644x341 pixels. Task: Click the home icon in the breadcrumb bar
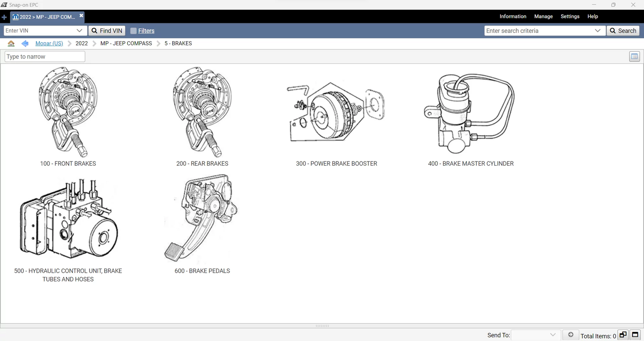(x=11, y=43)
